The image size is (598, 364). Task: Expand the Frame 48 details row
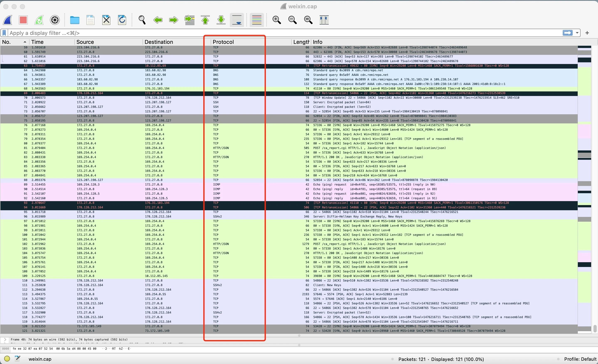(x=5, y=339)
